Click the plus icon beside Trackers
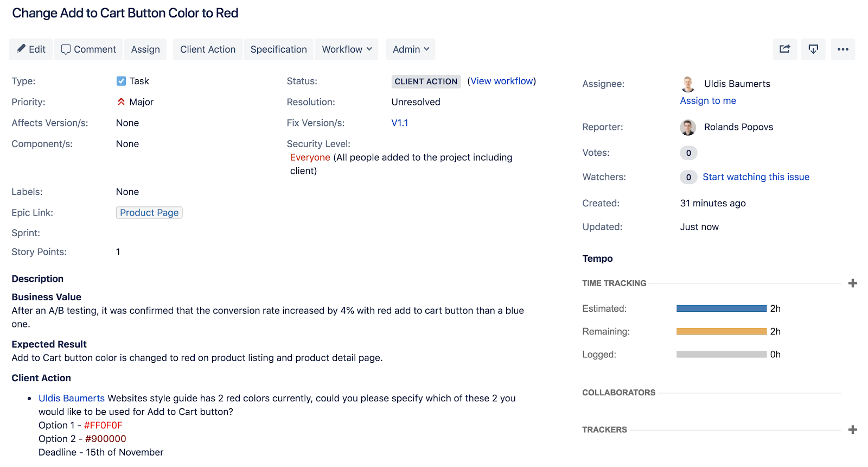 coord(853,430)
